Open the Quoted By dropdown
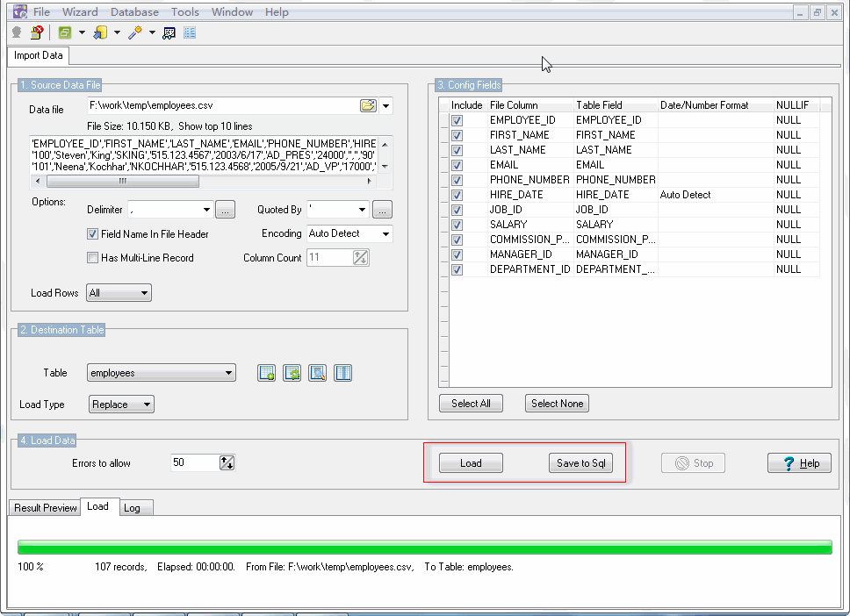This screenshot has width=850, height=616. 362,210
